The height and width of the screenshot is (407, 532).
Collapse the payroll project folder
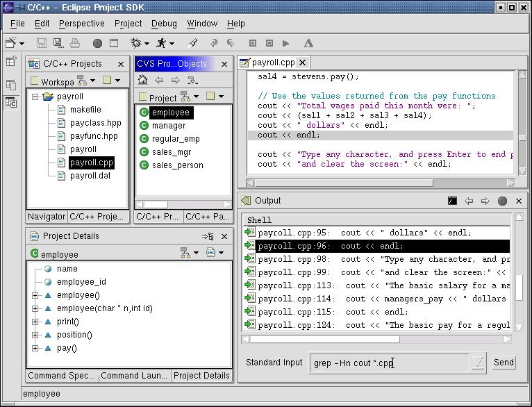[35, 97]
